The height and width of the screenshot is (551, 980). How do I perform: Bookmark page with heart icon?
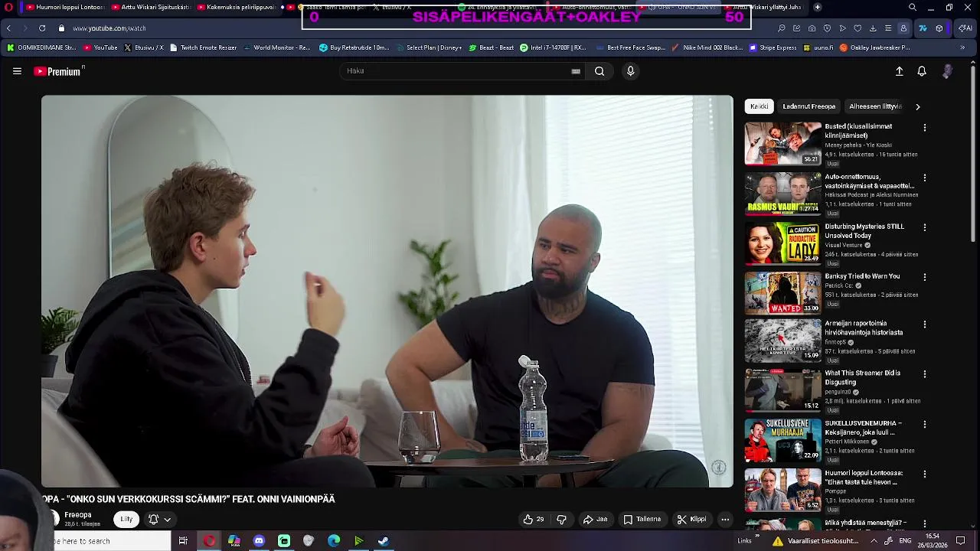857,28
